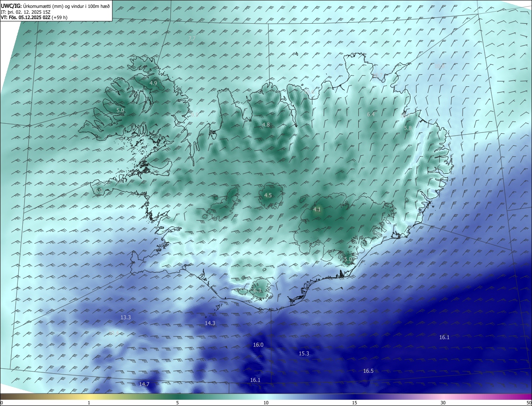Click the 4.9 value on the map

pos(153,83)
